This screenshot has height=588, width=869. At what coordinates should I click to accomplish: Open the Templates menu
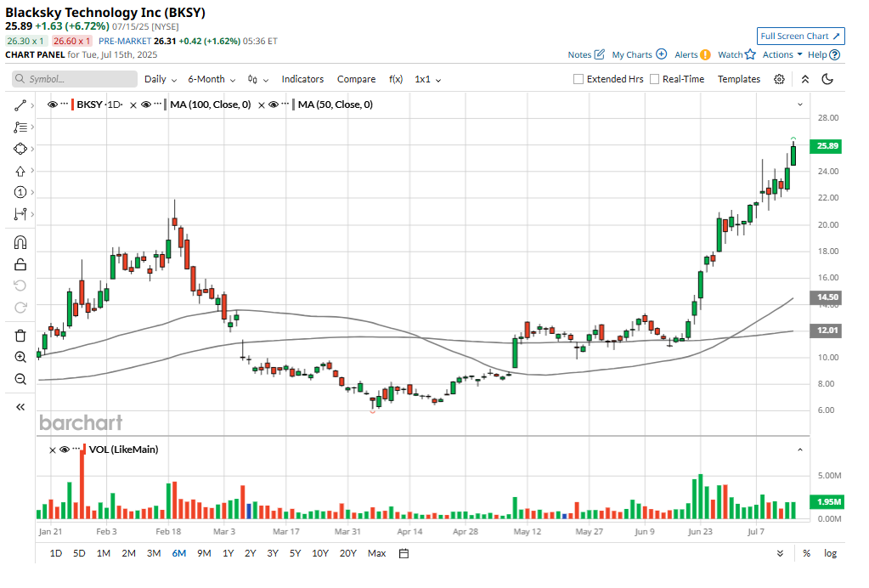pyautogui.click(x=739, y=79)
